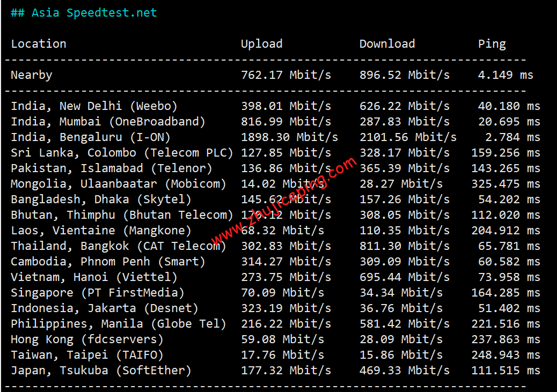Click Nearby ping value '4.149 ms'
The width and height of the screenshot is (557, 392).
505,75
